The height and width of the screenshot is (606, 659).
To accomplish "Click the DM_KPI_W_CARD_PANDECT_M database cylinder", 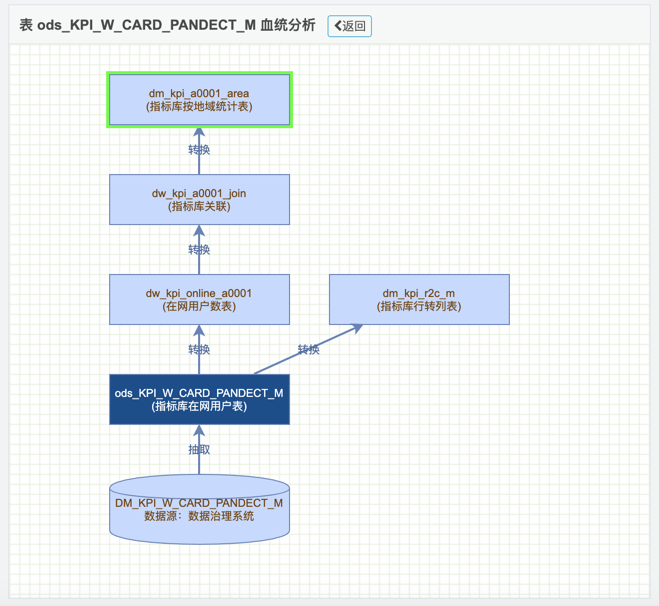I will tap(199, 510).
